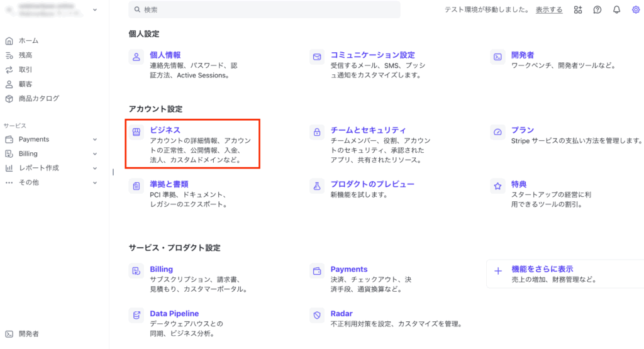This screenshot has width=644, height=349.
Task: Click the 検索 search field
Action: click(x=264, y=10)
